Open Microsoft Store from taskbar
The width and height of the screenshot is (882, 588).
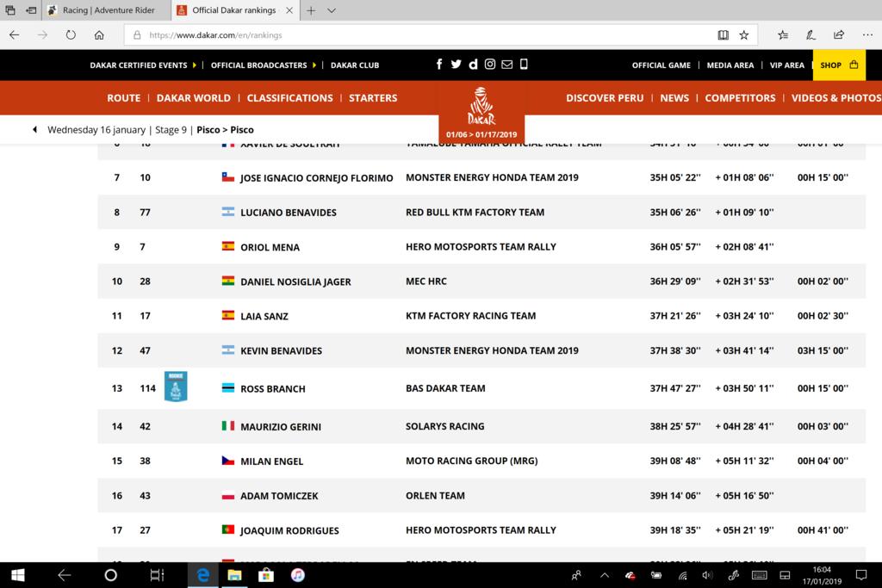pyautogui.click(x=266, y=575)
